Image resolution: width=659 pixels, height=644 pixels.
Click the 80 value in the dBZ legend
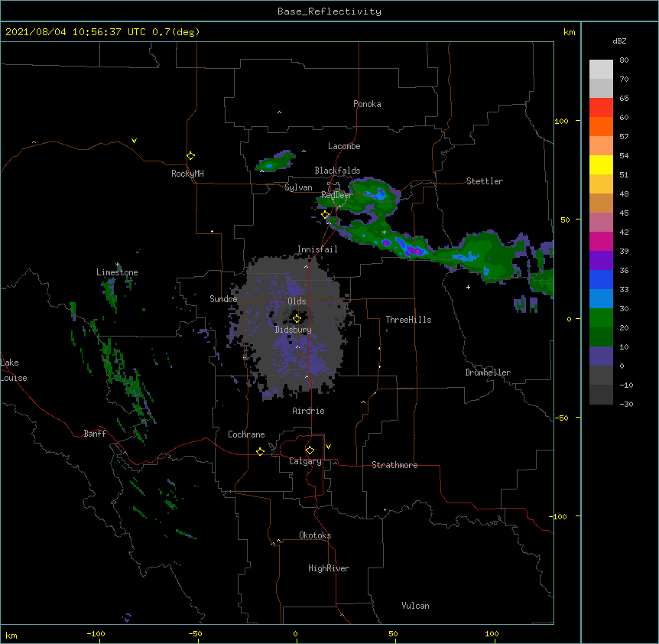tap(624, 60)
